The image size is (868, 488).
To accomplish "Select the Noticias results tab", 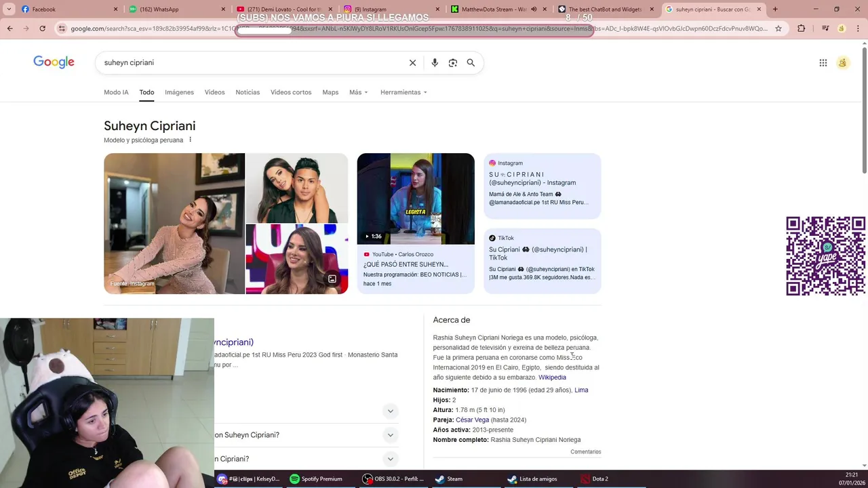I will (248, 92).
